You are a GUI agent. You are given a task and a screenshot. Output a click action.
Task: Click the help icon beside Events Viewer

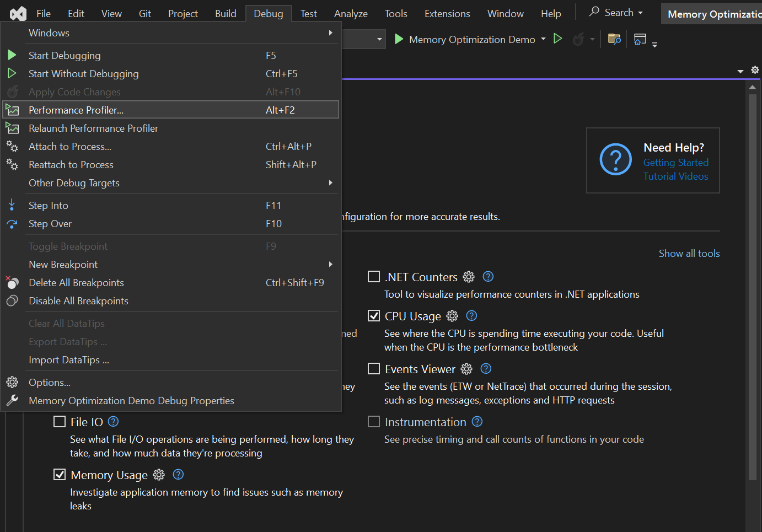click(486, 369)
